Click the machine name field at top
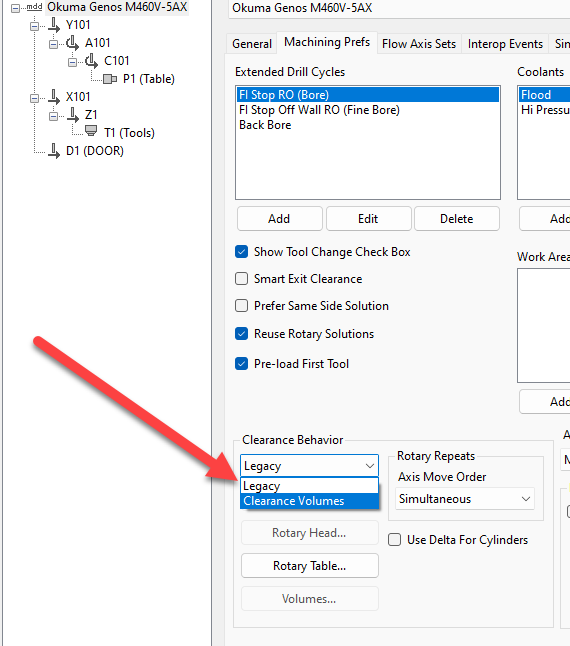 [399, 8]
